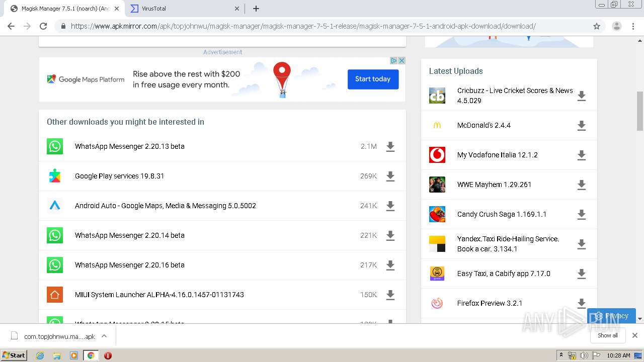Open WhatsApp Messenger 2.20.13 beta link

coord(130,146)
